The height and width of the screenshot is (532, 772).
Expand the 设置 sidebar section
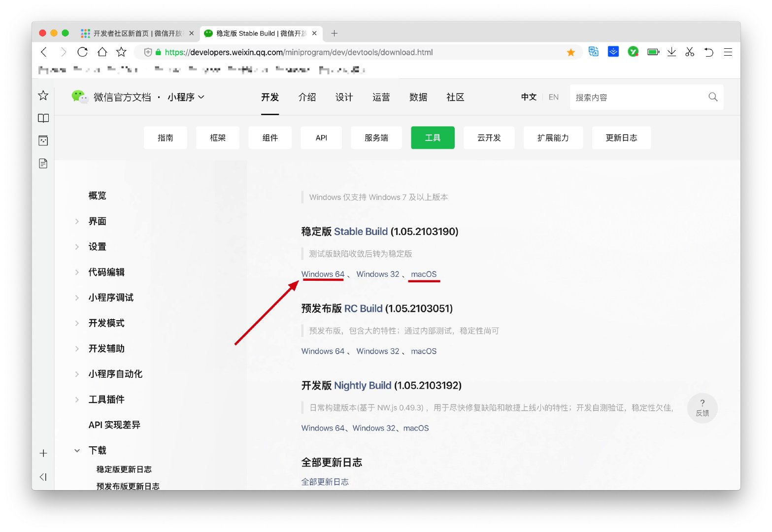(77, 247)
